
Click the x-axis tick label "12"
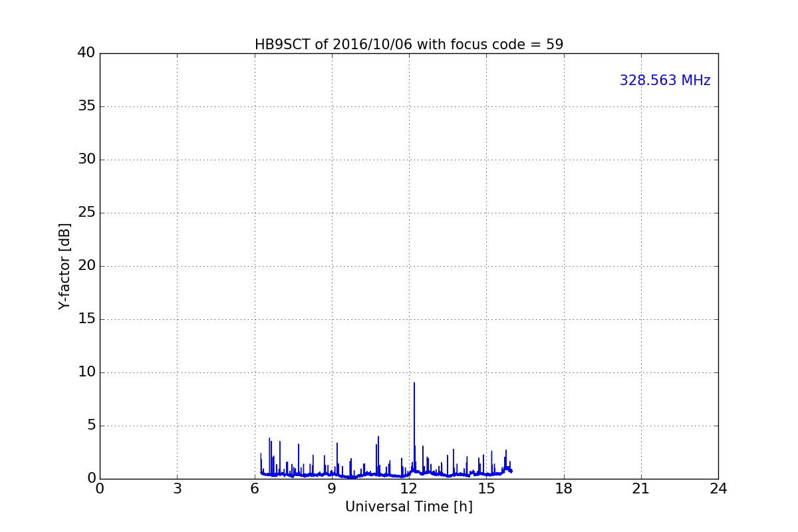409,488
